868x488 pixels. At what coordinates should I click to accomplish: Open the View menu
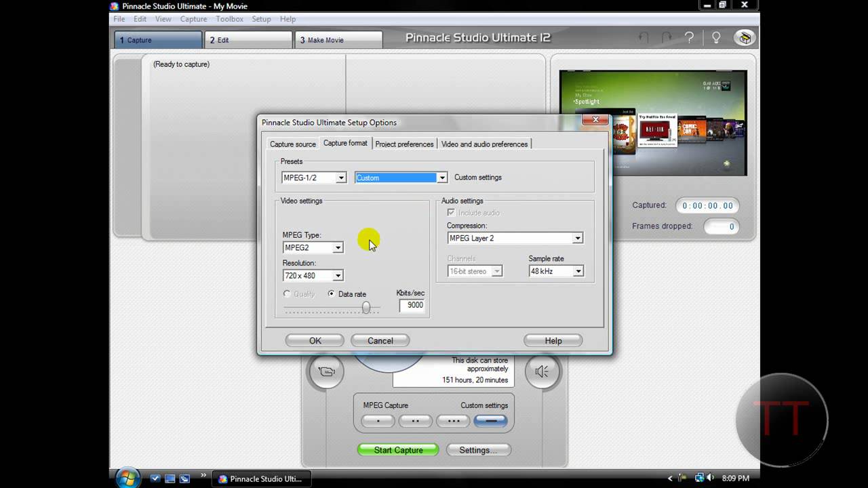[x=163, y=19]
